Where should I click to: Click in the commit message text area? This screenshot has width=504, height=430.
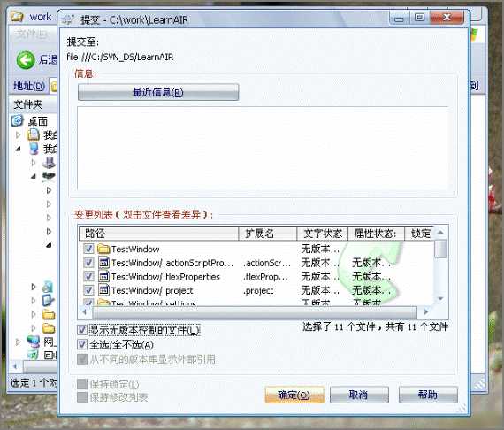(263, 149)
